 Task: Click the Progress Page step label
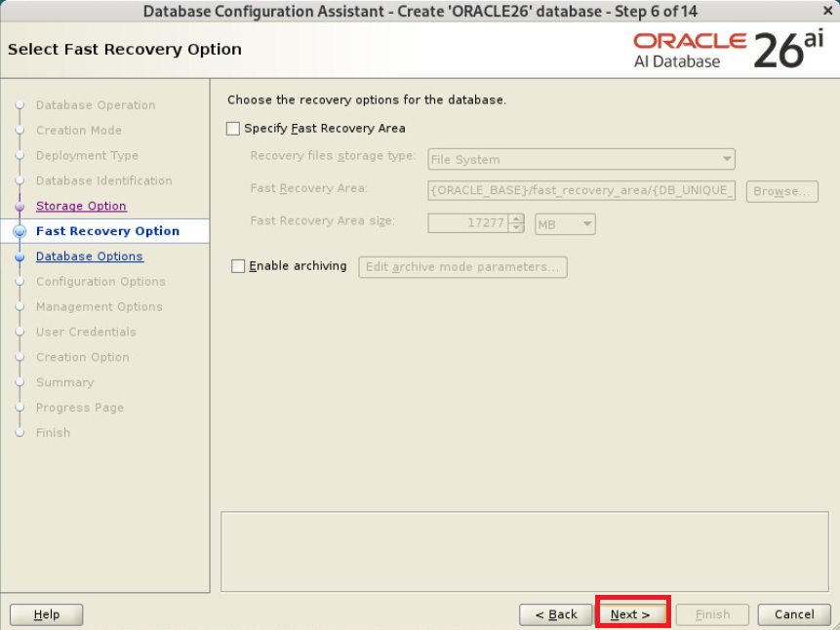click(80, 407)
